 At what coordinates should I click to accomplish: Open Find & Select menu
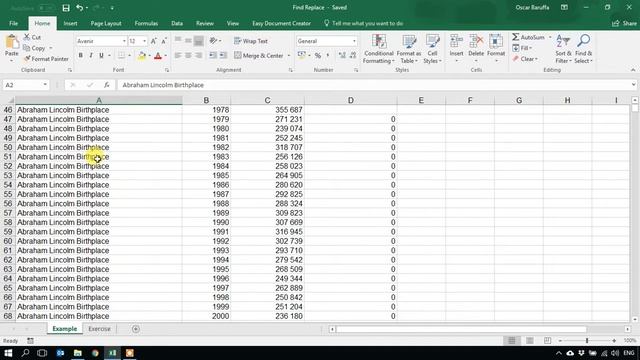(x=583, y=49)
